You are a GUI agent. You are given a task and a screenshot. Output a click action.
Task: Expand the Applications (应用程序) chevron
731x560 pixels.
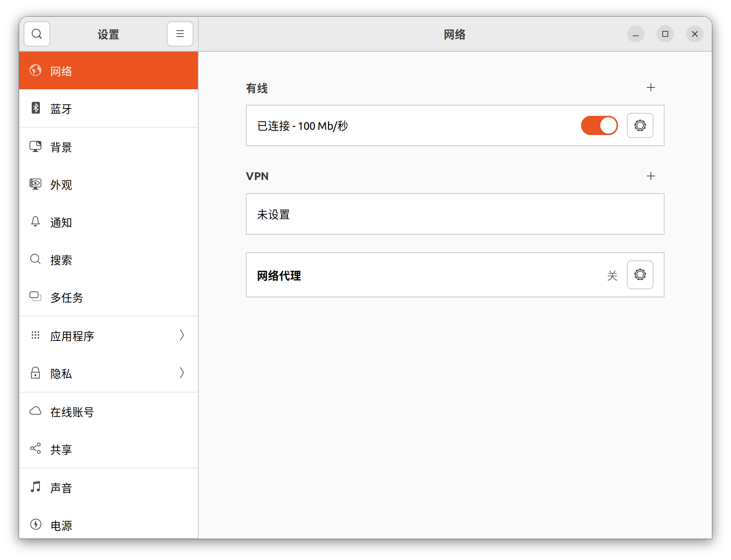182,335
